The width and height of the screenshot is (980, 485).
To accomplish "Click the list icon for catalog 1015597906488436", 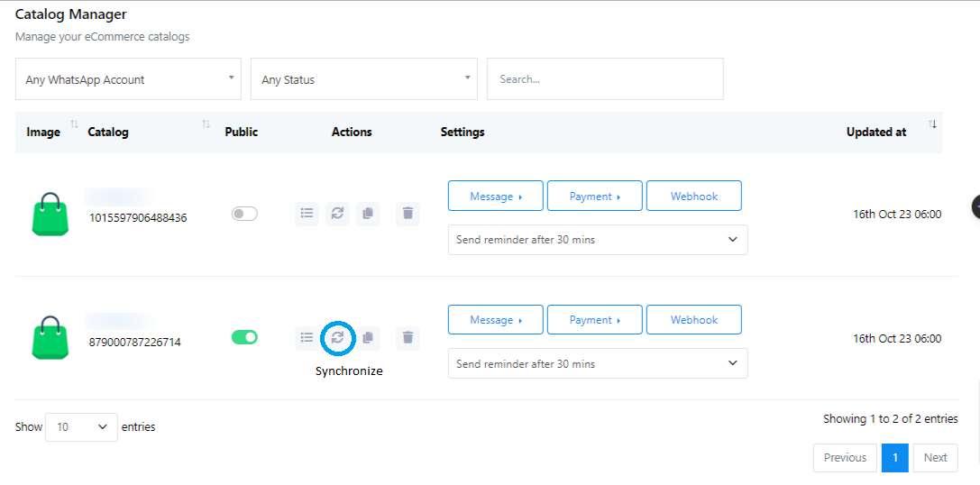I will point(307,214).
